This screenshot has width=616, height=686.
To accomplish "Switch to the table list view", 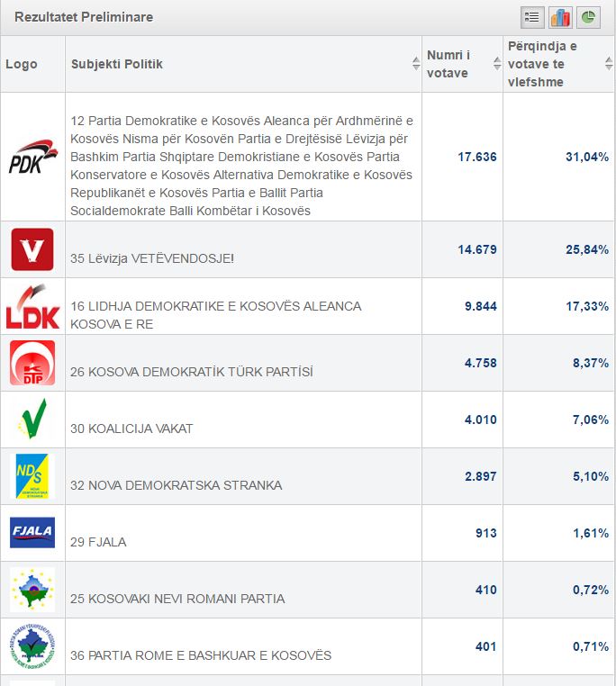I will [x=532, y=17].
